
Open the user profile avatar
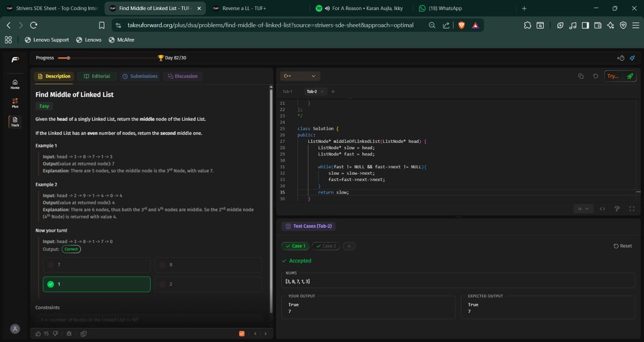click(15, 328)
